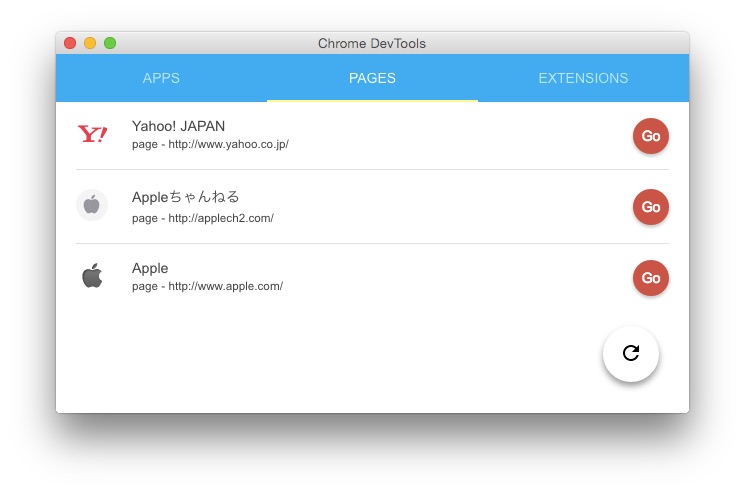Click the Appleちゃんねる site icon
745x493 pixels.
click(x=92, y=205)
